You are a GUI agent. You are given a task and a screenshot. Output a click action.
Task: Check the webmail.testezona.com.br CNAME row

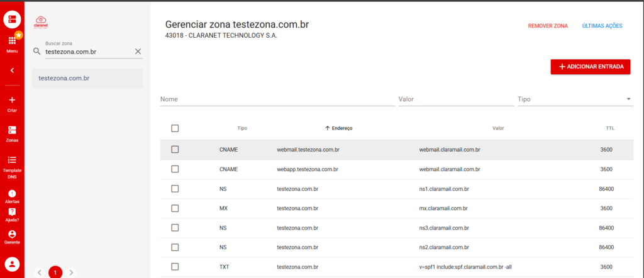click(175, 150)
